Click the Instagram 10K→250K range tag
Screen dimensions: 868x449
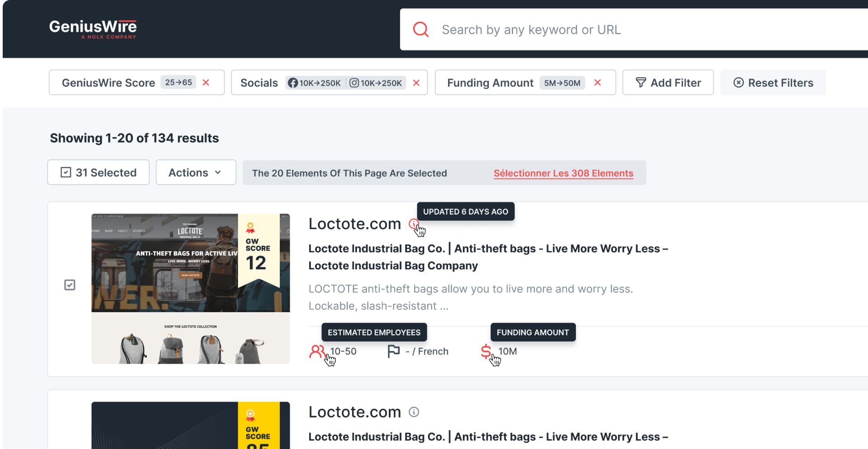[x=376, y=83]
